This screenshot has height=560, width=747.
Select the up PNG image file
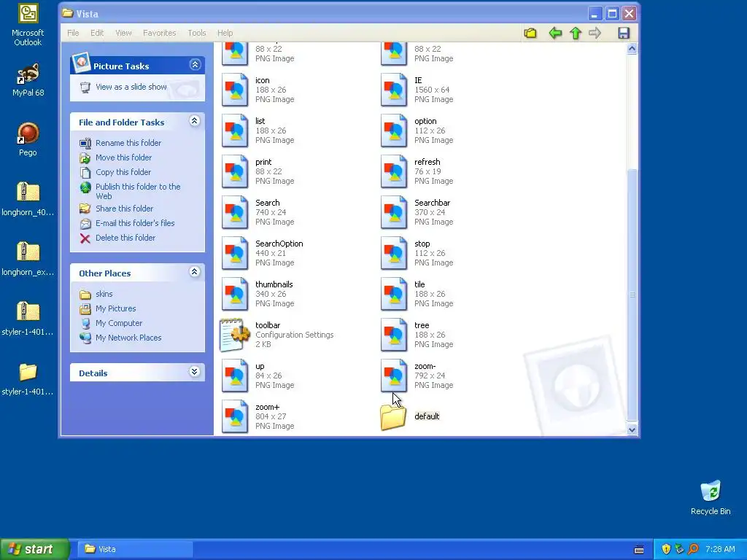(x=258, y=376)
